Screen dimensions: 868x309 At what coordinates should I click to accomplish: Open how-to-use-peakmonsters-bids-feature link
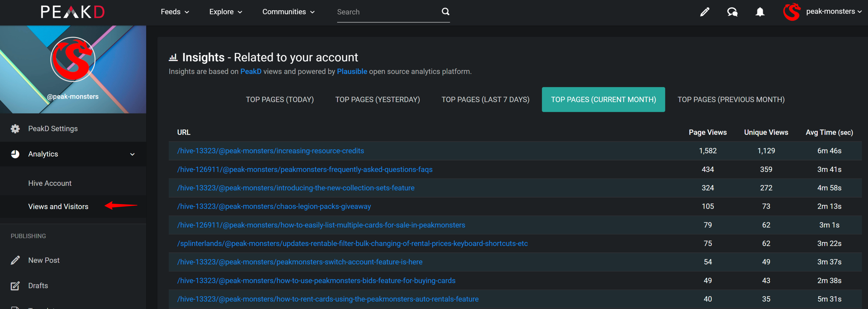316,280
